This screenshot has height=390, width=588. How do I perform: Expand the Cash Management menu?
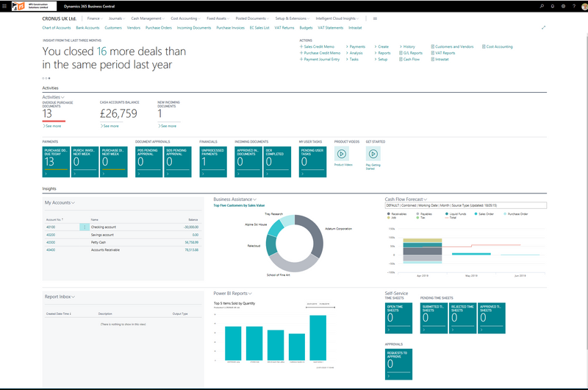(x=148, y=18)
